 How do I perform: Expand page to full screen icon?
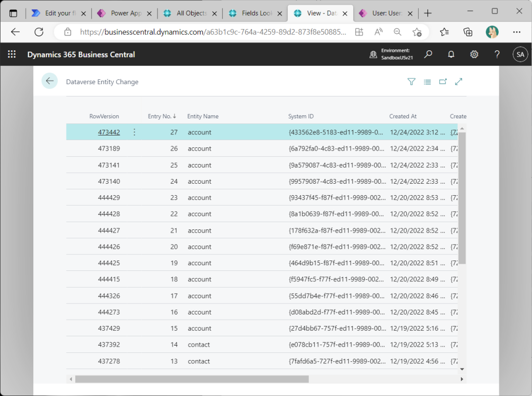click(x=459, y=81)
